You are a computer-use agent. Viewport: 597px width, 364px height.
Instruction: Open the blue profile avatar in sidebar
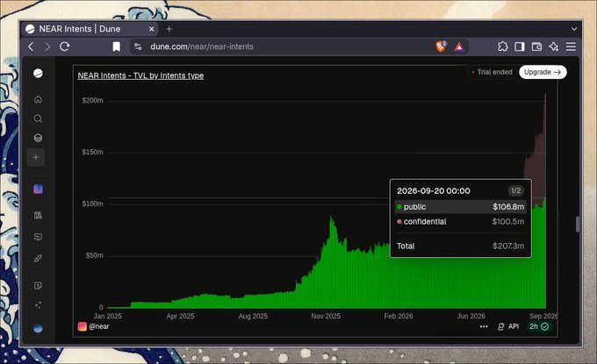tap(38, 328)
